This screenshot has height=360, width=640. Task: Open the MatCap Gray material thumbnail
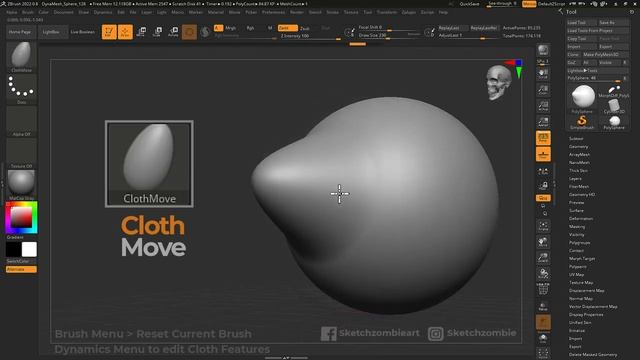pyautogui.click(x=21, y=184)
